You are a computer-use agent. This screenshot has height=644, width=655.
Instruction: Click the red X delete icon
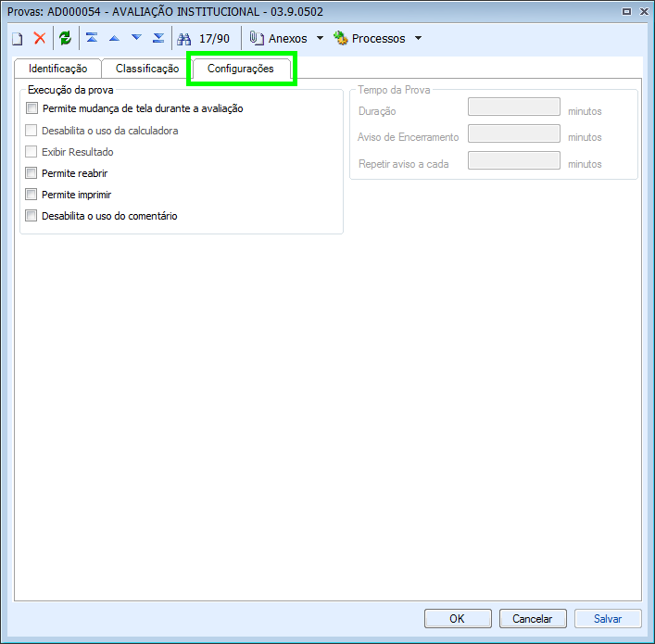click(40, 38)
